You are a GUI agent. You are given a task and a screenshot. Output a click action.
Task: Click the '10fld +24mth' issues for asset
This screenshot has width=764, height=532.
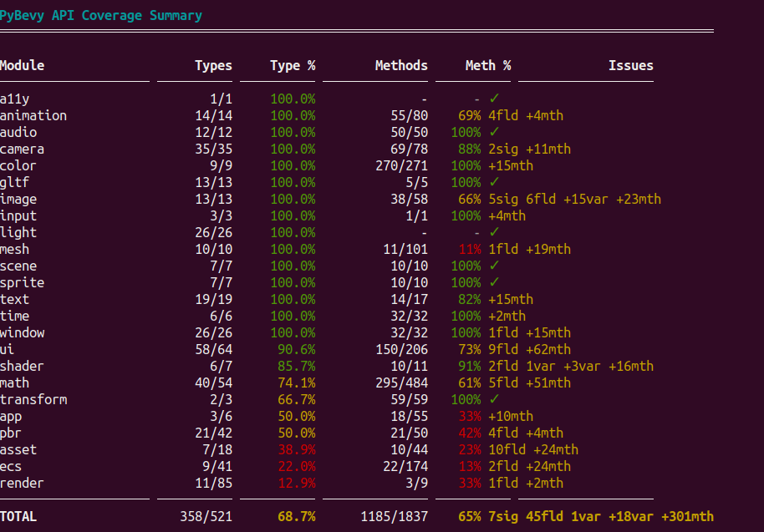point(533,450)
